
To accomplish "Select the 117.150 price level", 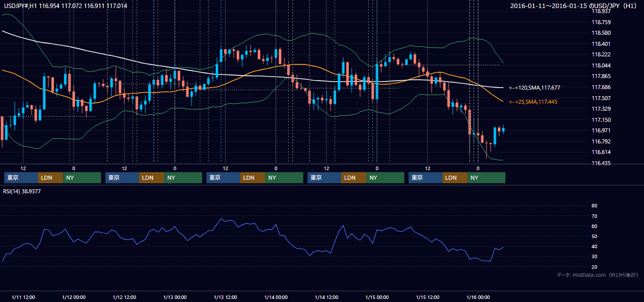I will 601,120.
